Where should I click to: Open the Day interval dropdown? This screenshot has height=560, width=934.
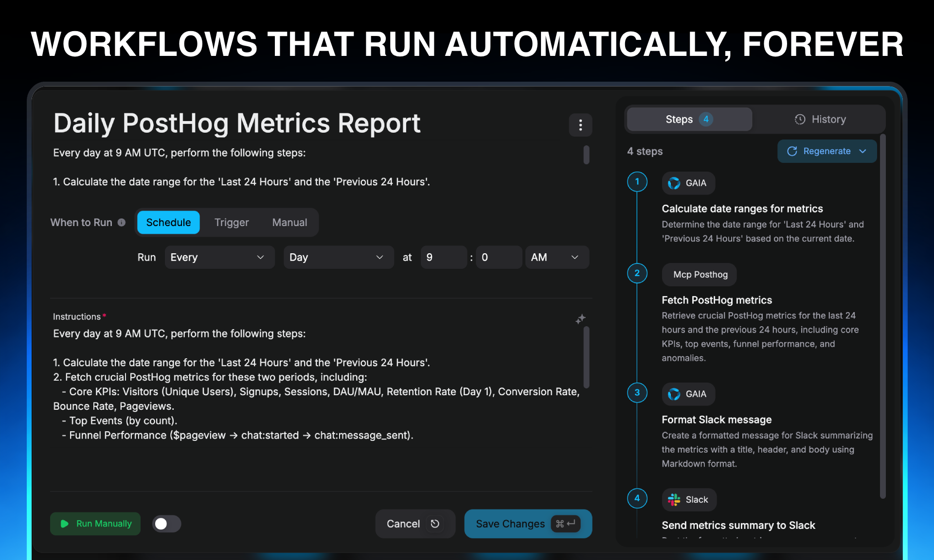click(338, 257)
